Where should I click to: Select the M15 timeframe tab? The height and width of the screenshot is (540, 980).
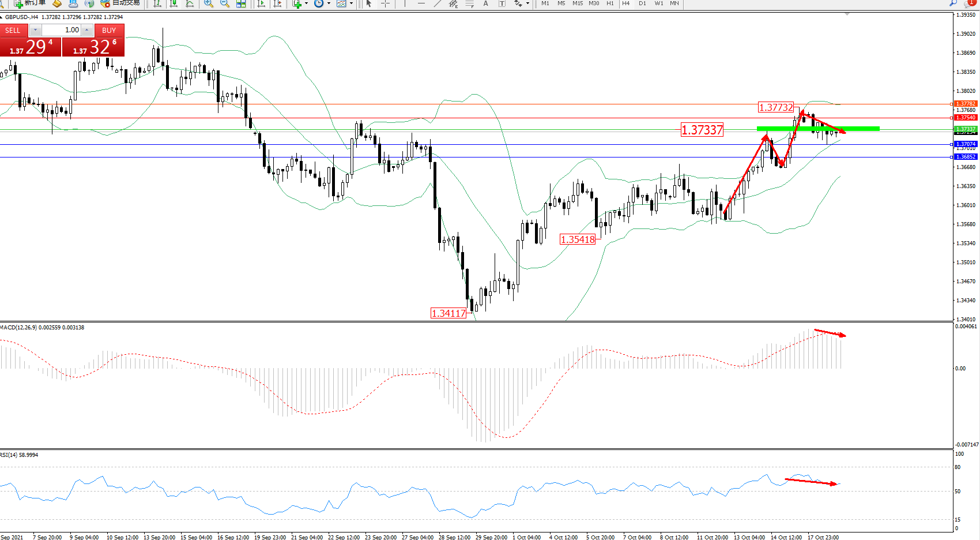pyautogui.click(x=577, y=3)
